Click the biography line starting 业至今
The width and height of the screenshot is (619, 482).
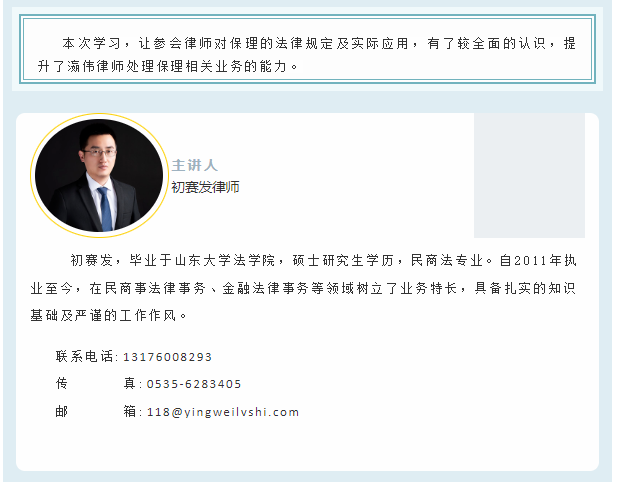(x=303, y=289)
